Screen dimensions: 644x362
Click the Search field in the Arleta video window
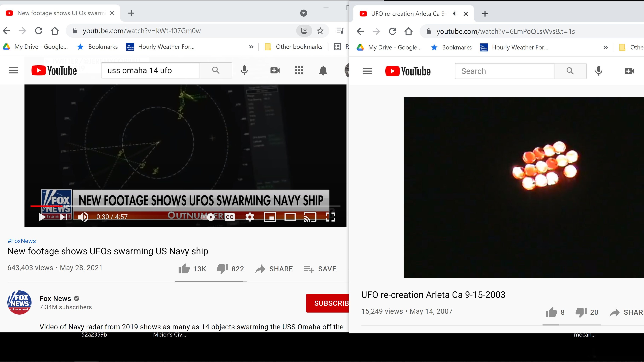click(504, 71)
